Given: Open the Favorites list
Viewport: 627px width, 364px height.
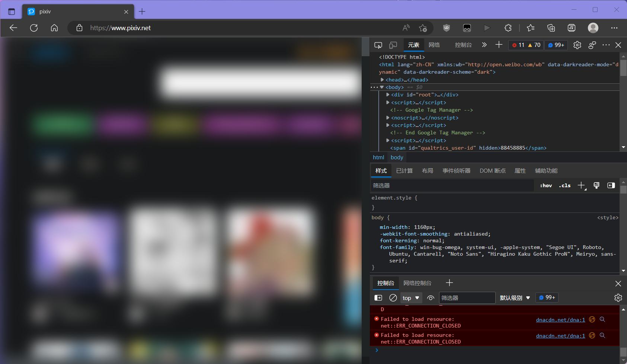Looking at the screenshot, I should [531, 28].
